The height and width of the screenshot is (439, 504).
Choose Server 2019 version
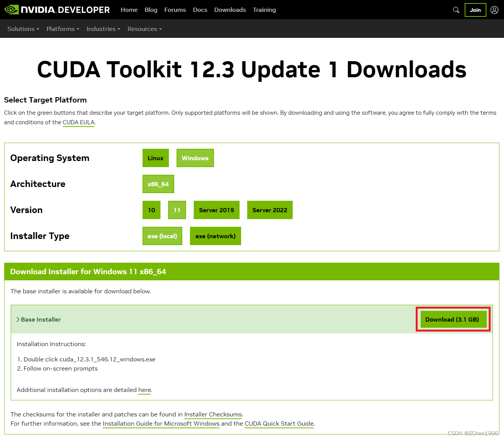(217, 210)
